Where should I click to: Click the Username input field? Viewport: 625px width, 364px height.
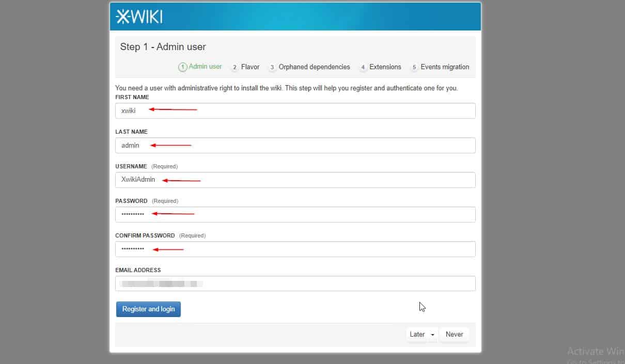tap(295, 180)
